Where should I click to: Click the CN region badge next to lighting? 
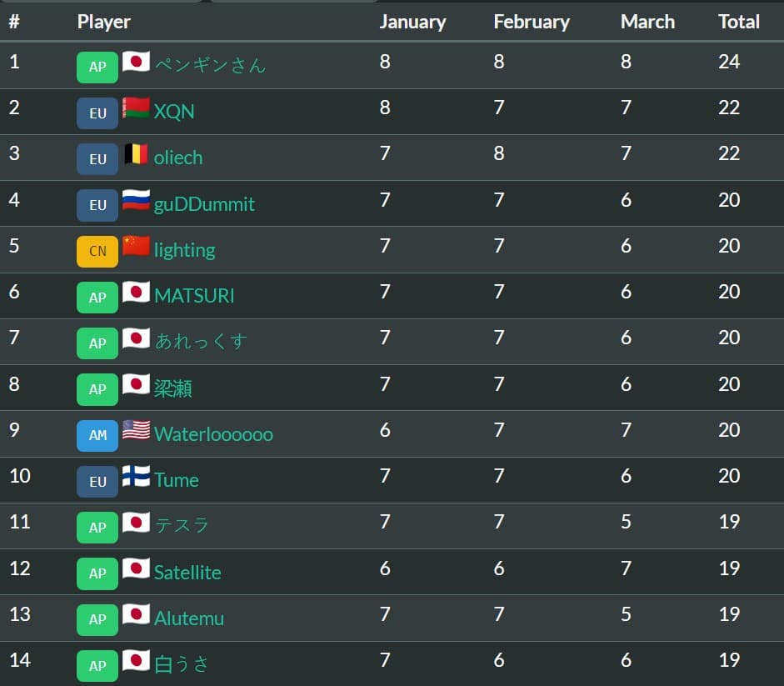pos(97,251)
